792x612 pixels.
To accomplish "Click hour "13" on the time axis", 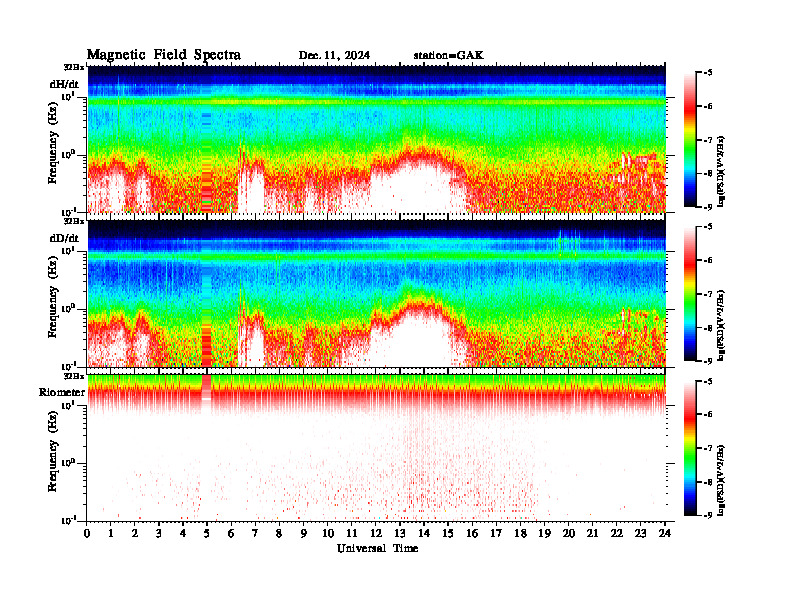I will tap(400, 533).
